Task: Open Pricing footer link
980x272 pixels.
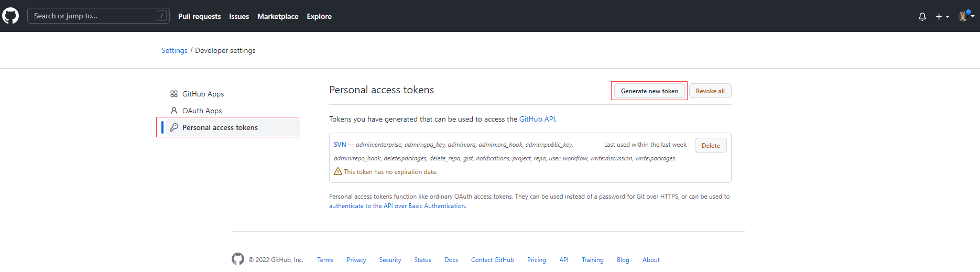Action: [537, 260]
